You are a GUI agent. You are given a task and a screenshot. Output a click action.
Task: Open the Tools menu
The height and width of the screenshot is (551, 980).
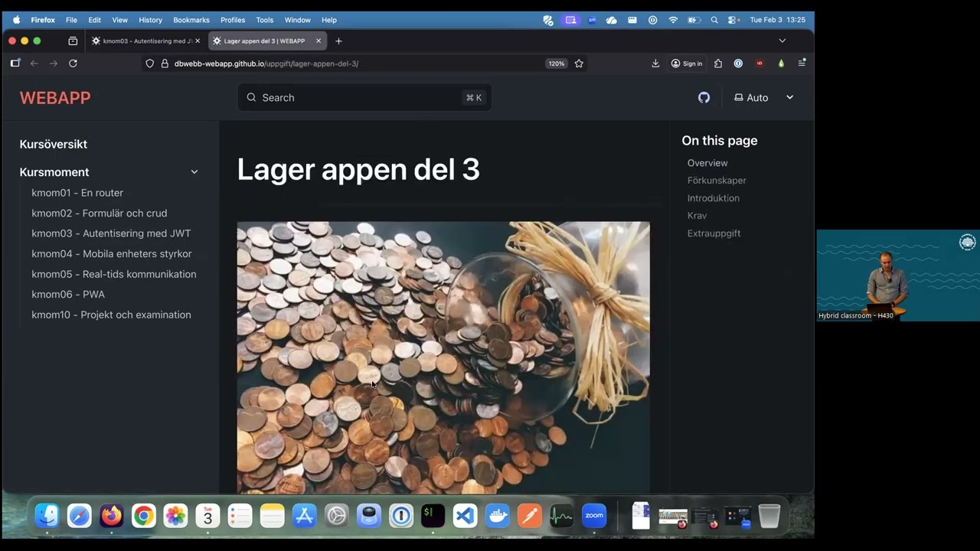(265, 20)
